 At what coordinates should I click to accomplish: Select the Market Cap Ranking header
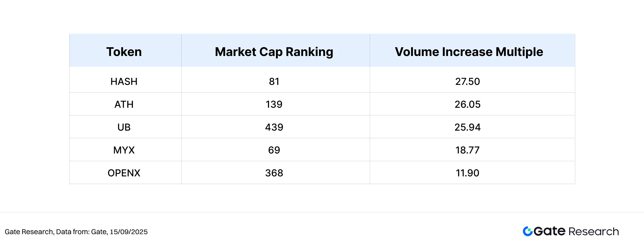tap(274, 52)
